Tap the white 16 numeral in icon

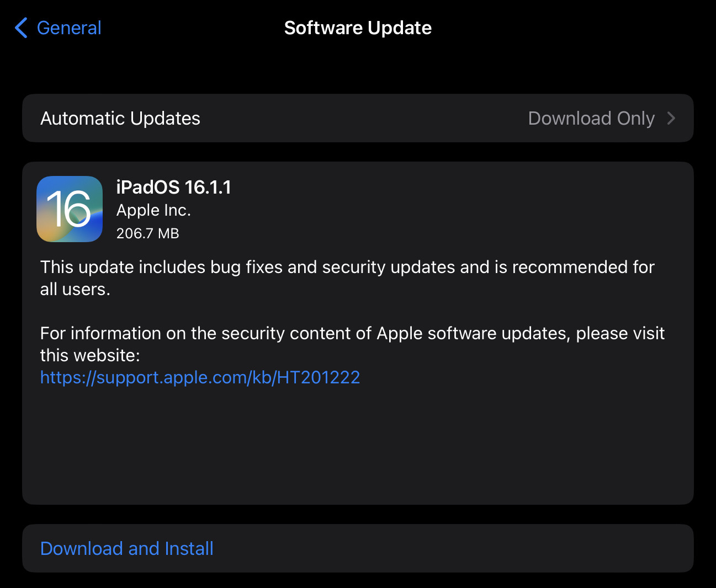tap(69, 209)
